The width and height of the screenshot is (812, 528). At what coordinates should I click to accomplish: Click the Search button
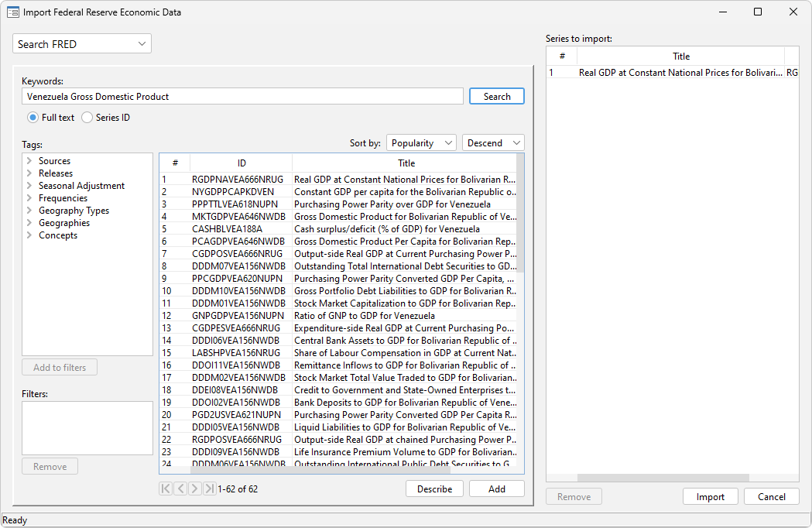point(497,96)
